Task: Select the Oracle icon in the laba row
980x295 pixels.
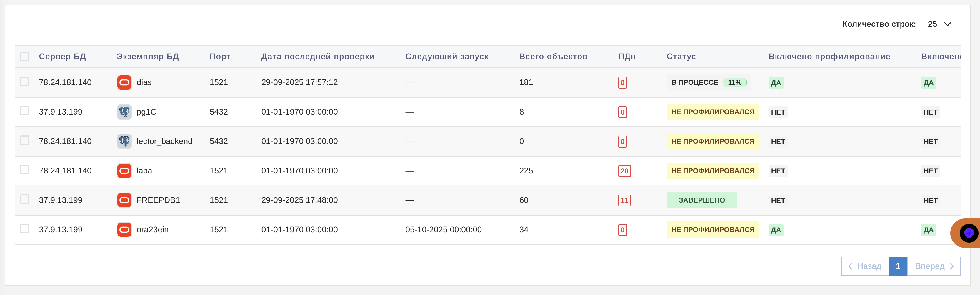Action: click(x=124, y=170)
